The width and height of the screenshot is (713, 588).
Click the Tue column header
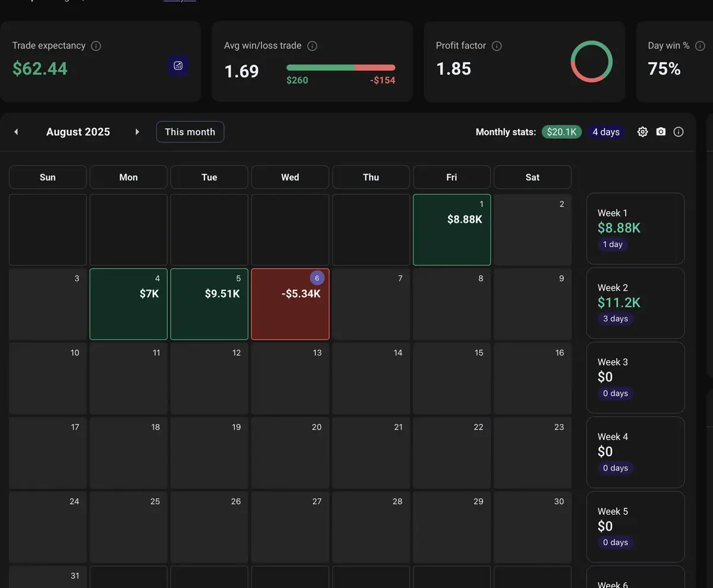[x=209, y=177]
